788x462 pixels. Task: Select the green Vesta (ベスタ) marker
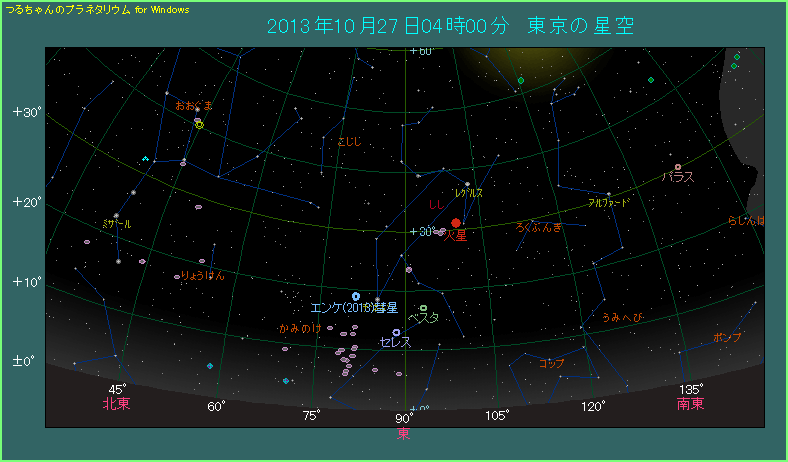coord(424,308)
